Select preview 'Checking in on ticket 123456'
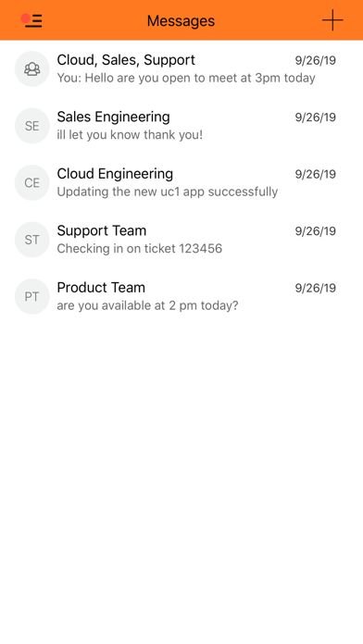 tap(139, 249)
